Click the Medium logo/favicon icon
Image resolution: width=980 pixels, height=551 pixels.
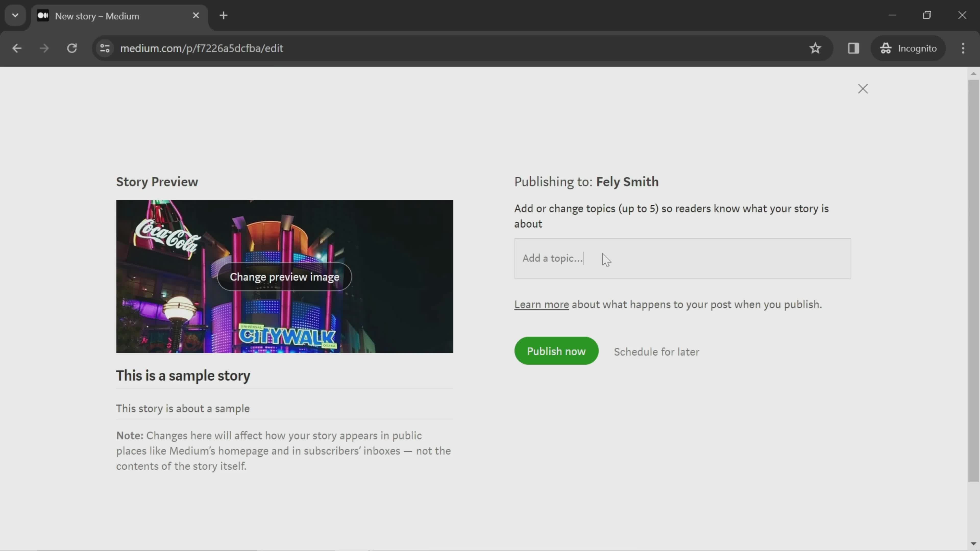(42, 15)
